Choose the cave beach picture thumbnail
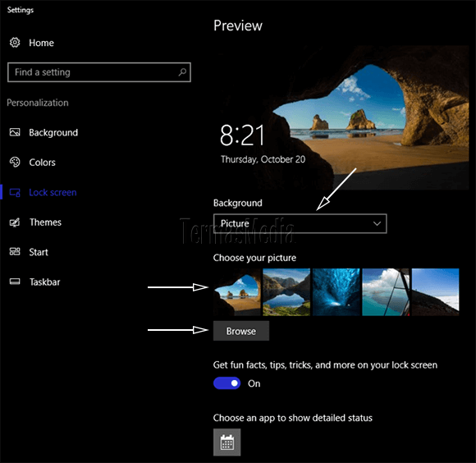Image resolution: width=476 pixels, height=463 pixels. tap(237, 292)
